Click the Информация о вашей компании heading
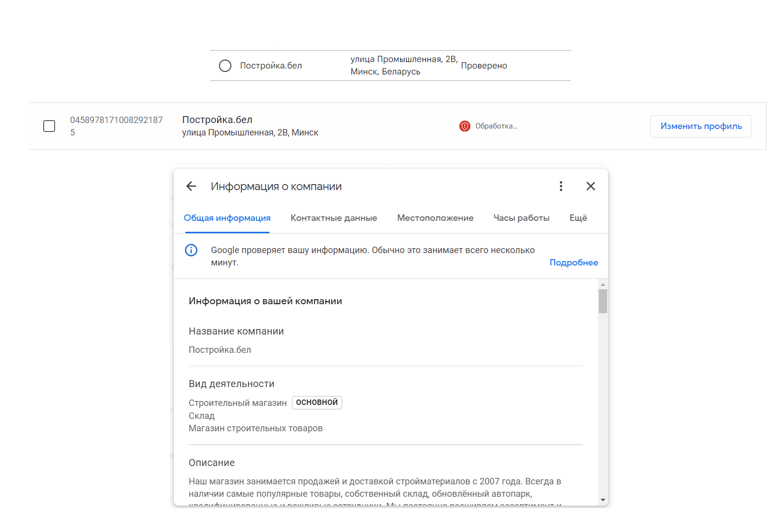This screenshot has height=532, width=782. [x=265, y=301]
